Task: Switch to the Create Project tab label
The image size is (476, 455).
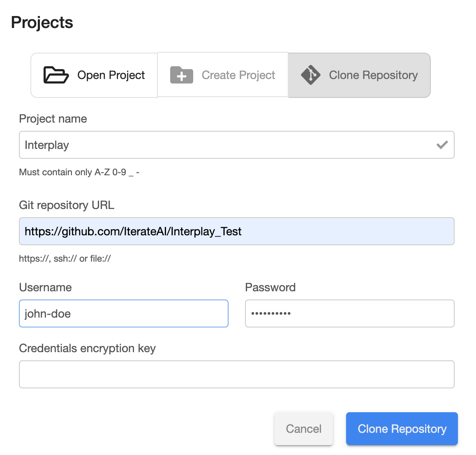Action: point(238,75)
